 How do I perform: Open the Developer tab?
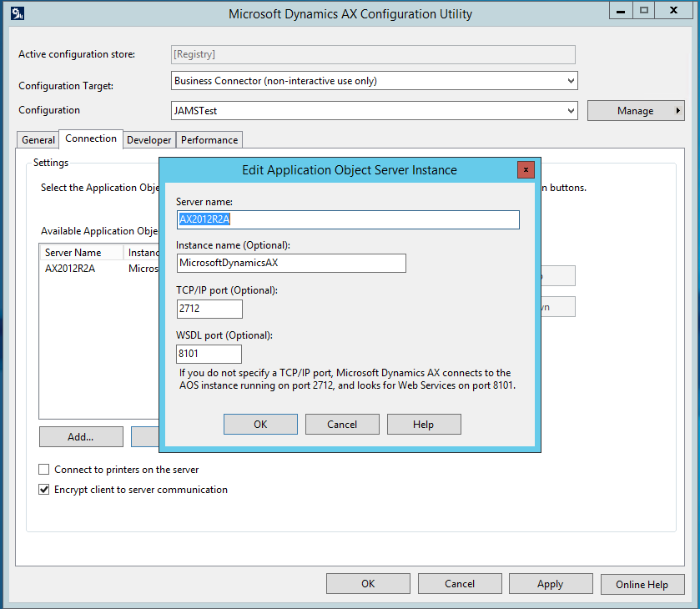149,140
